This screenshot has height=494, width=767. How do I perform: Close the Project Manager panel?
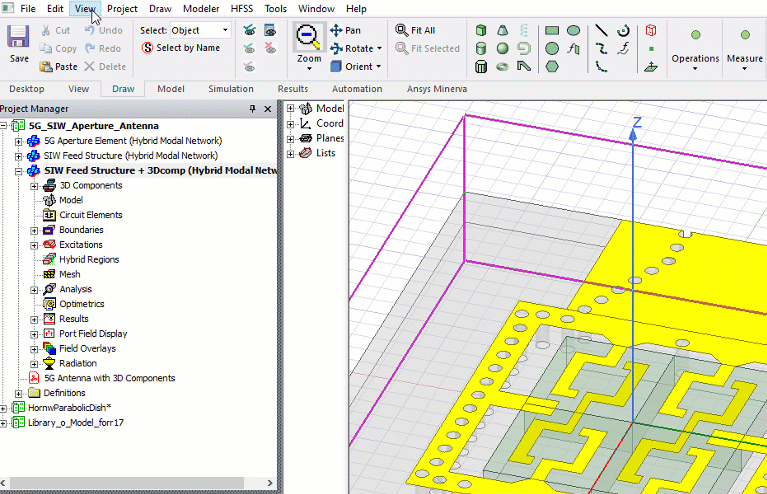pyautogui.click(x=267, y=109)
